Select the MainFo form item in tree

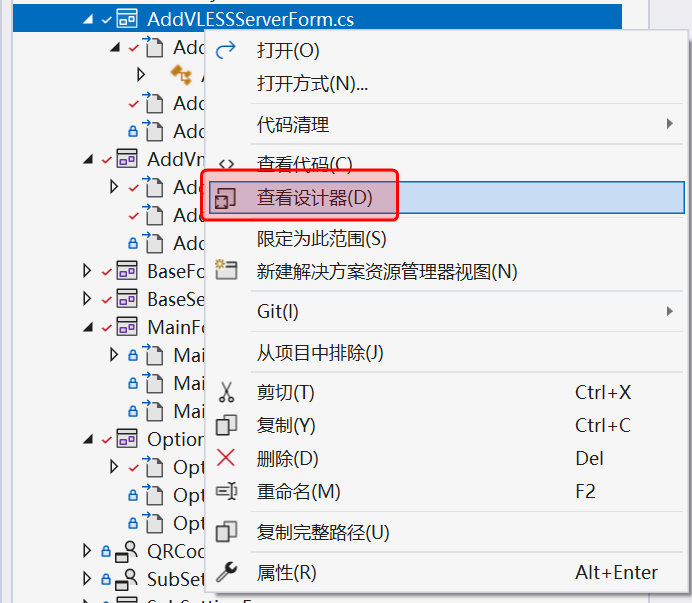pyautogui.click(x=174, y=327)
